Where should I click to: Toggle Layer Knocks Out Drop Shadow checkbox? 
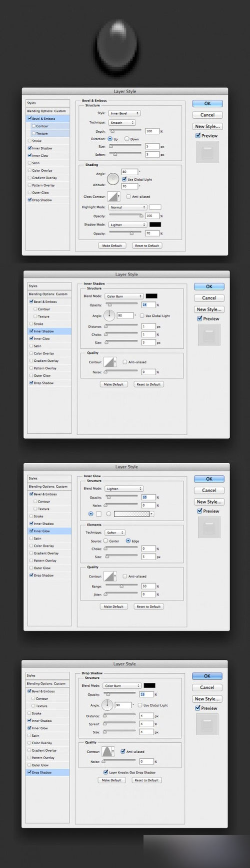[105, 773]
